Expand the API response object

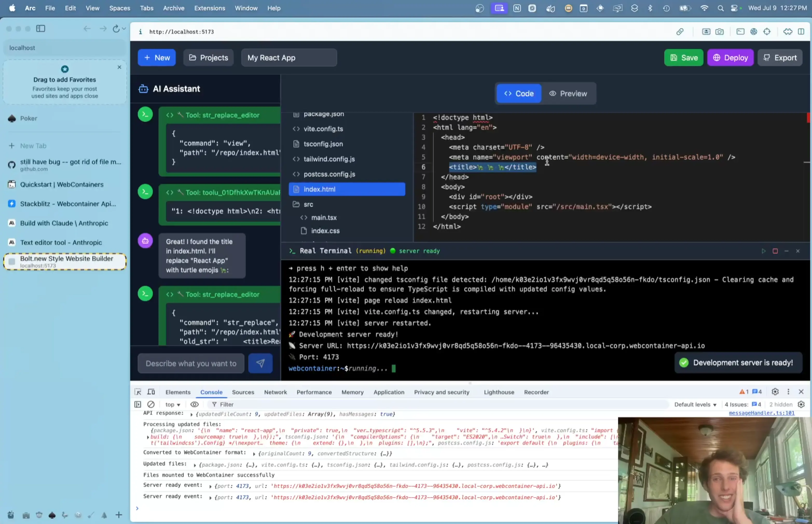(191, 414)
